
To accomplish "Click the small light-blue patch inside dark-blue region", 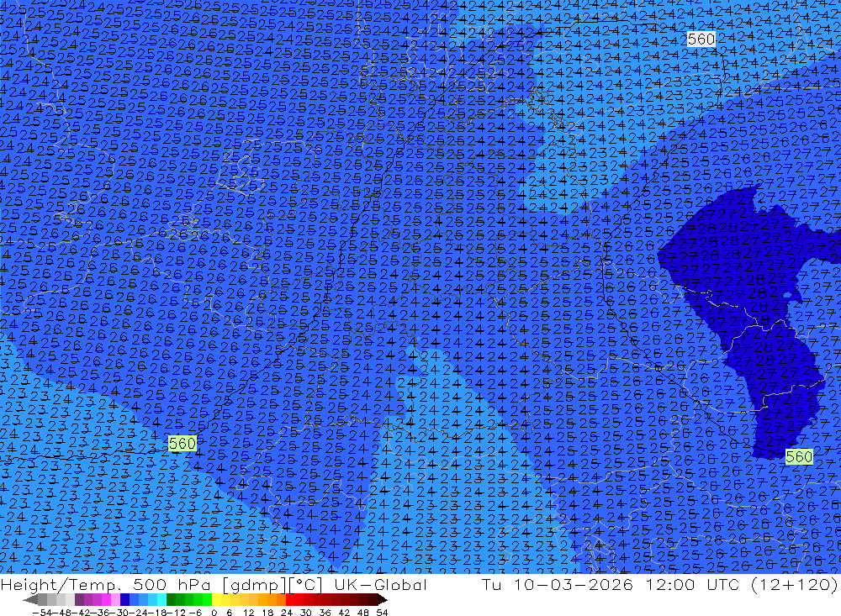I will [787, 296].
